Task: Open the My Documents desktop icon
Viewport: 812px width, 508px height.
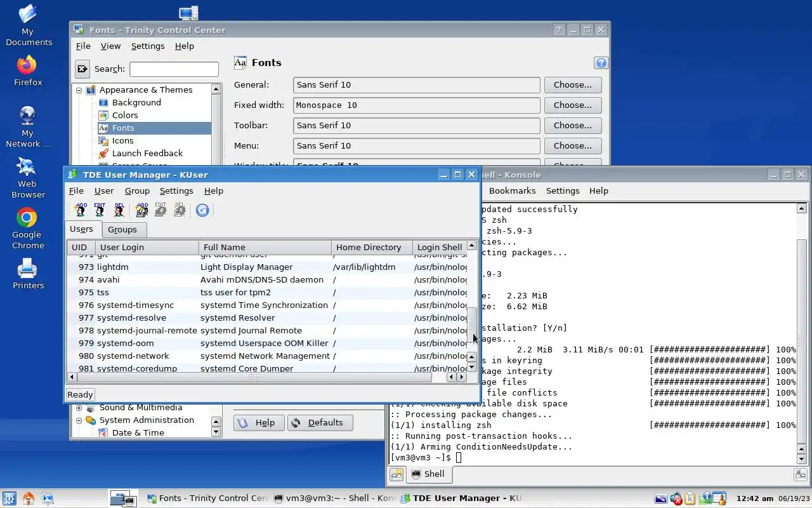Action: tap(28, 25)
